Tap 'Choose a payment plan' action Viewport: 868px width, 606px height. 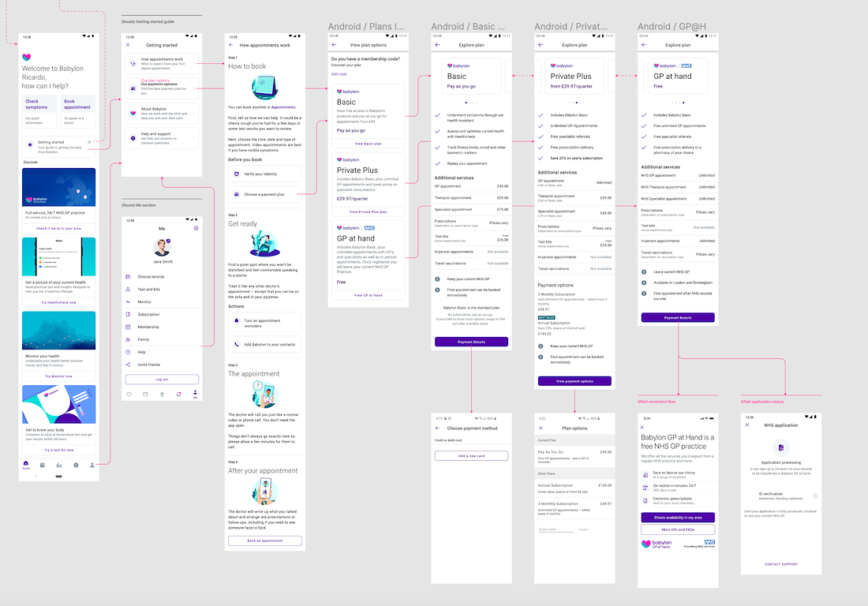(265, 194)
